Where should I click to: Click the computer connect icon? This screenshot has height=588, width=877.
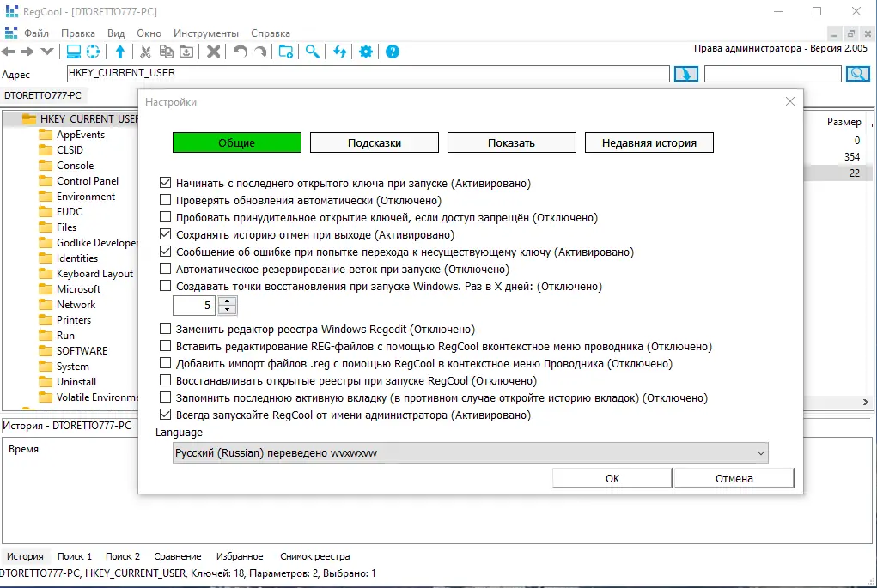pyautogui.click(x=73, y=52)
